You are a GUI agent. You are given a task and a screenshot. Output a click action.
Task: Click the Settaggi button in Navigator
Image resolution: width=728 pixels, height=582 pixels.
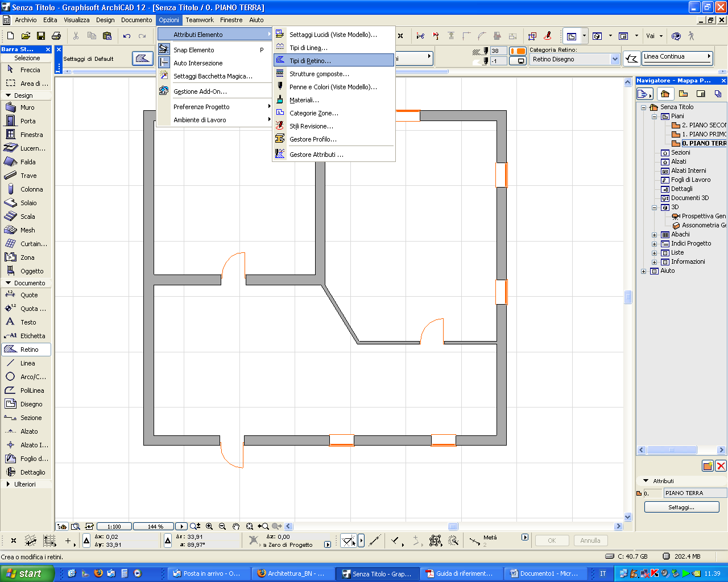click(x=681, y=507)
